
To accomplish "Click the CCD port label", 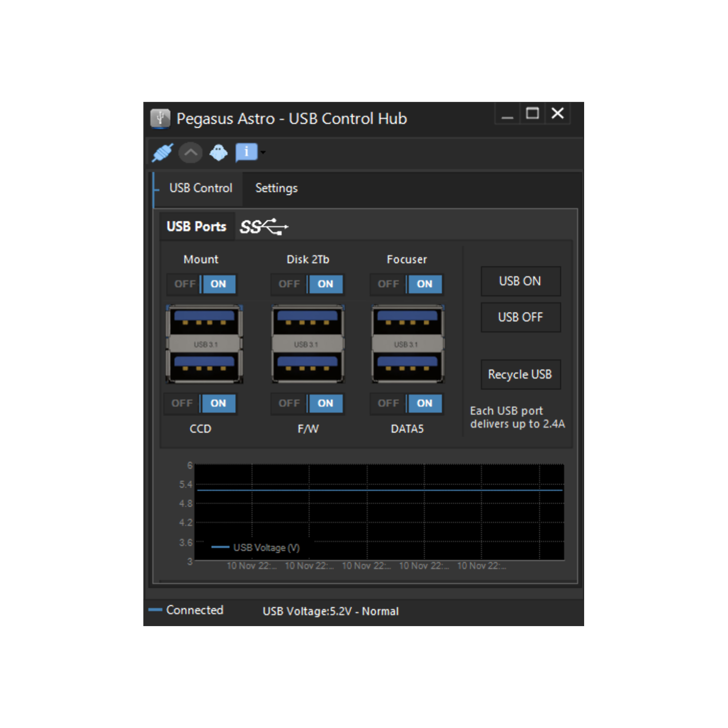I will [201, 429].
